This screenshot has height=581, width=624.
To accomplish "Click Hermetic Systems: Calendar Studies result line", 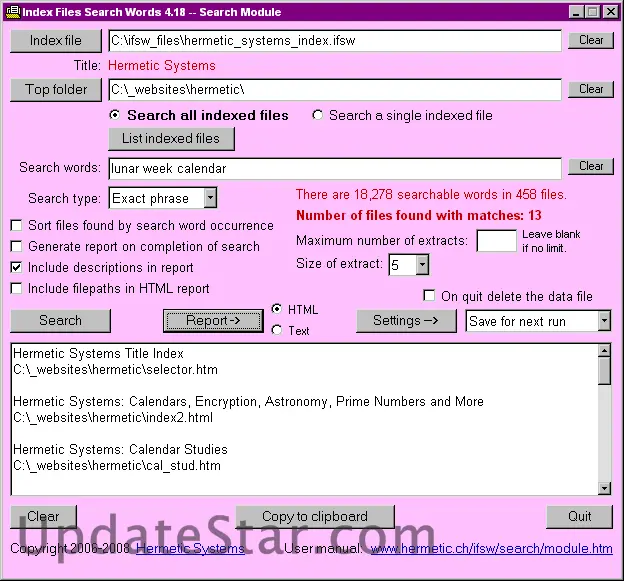I will coord(120,449).
